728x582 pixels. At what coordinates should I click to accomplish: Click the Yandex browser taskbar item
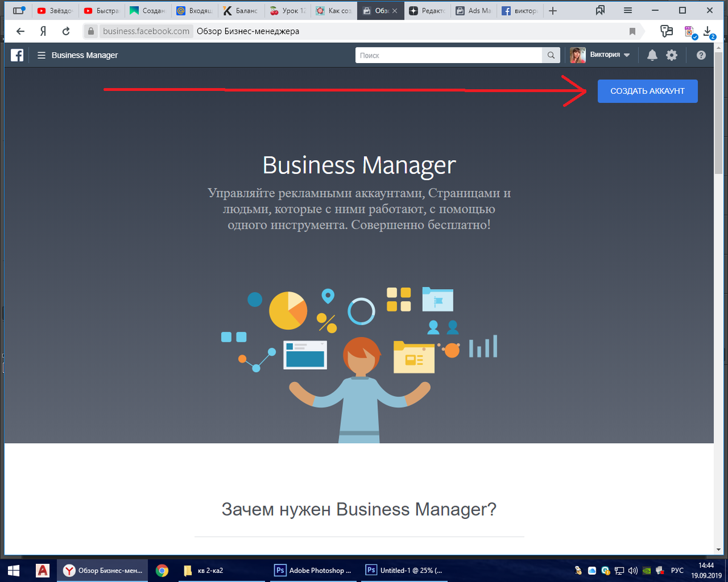[103, 570]
